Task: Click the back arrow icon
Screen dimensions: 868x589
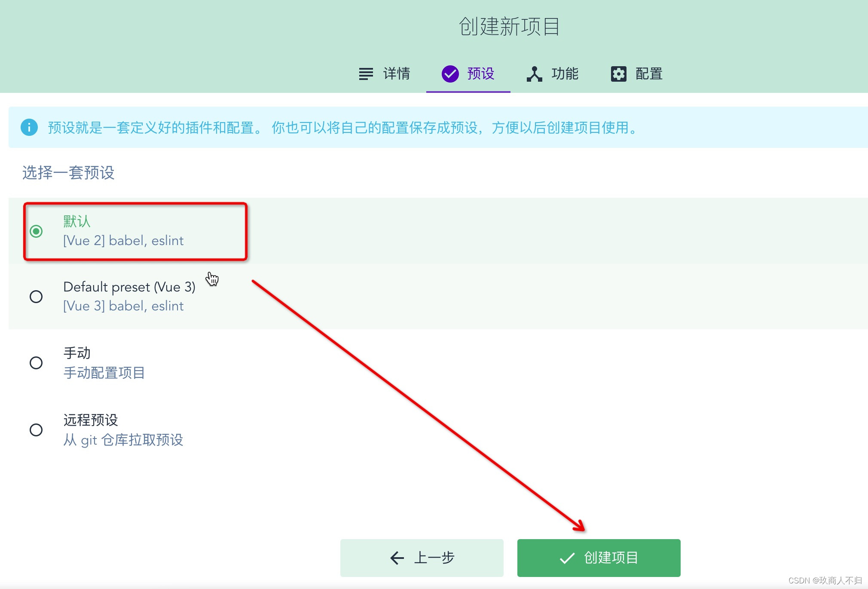Action: click(397, 558)
